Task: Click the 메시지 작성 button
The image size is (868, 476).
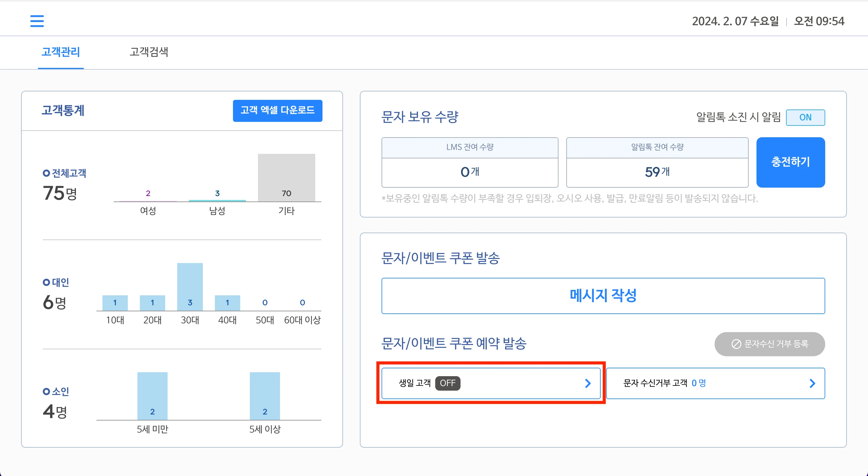Action: pyautogui.click(x=603, y=296)
